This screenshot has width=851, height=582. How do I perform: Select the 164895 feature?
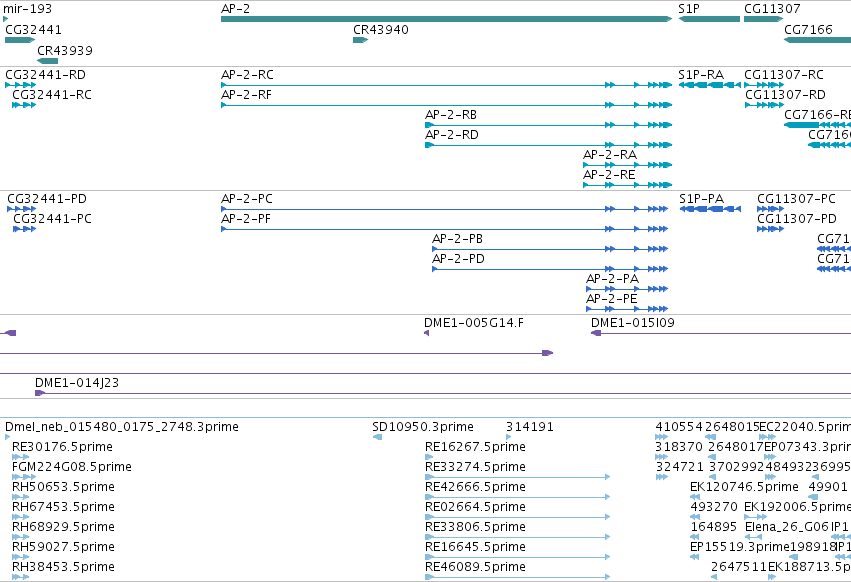click(x=695, y=537)
